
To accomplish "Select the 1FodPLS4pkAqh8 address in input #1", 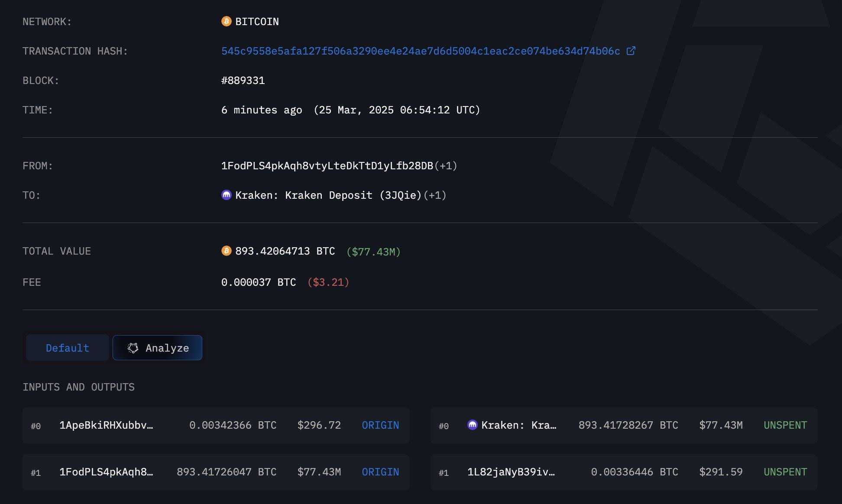I will [107, 472].
